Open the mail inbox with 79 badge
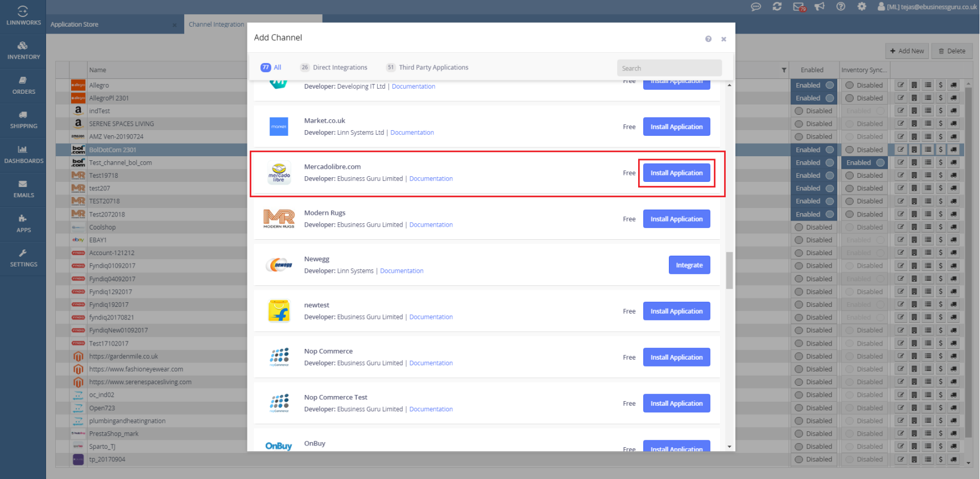The image size is (980, 479). tap(799, 7)
